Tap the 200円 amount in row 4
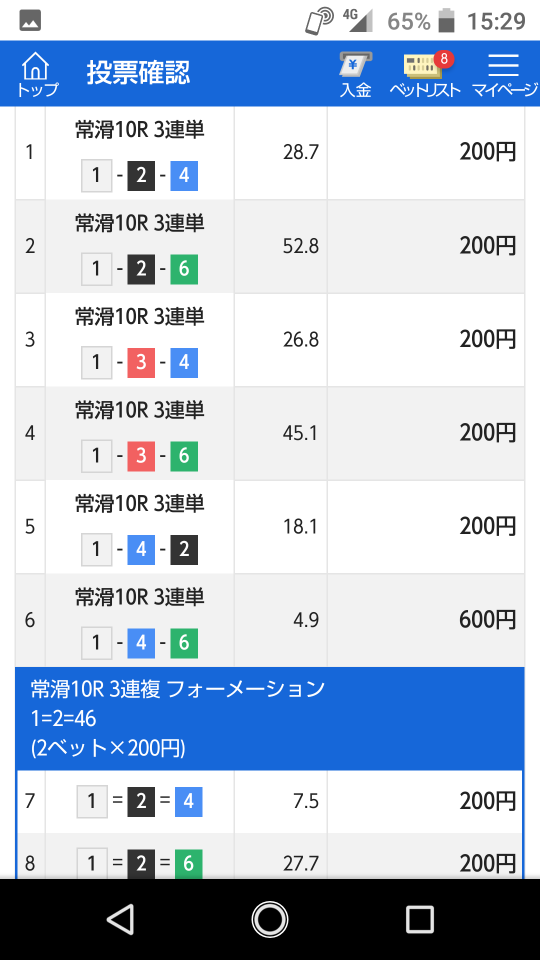 (487, 433)
